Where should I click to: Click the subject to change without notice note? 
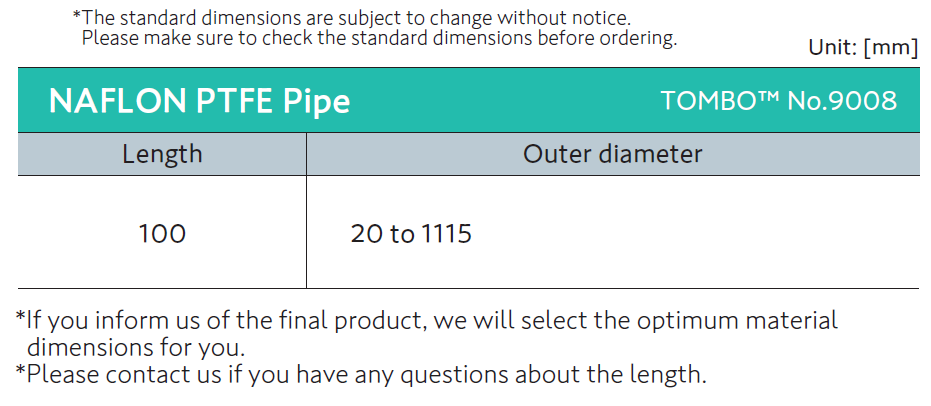click(x=351, y=17)
